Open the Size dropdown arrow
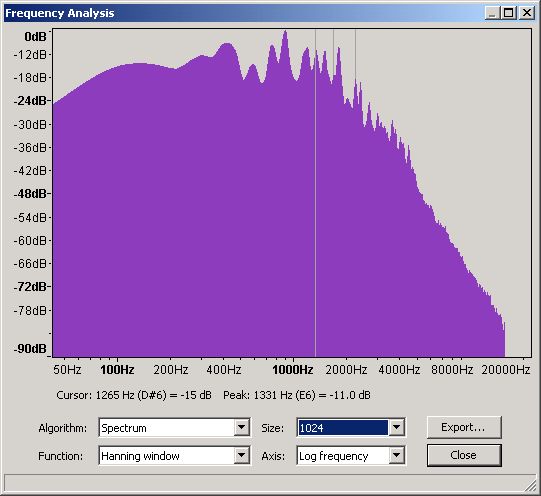The width and height of the screenshot is (541, 496). 396,428
